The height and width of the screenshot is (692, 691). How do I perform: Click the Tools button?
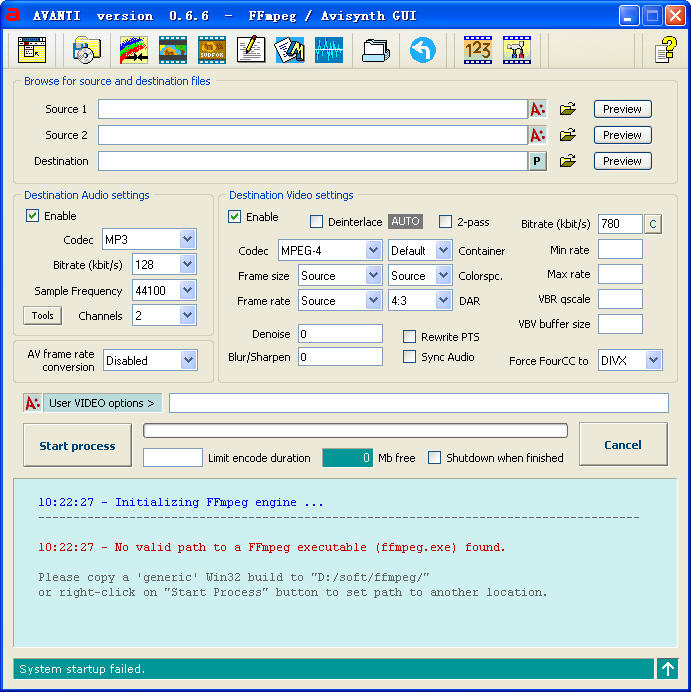coord(42,316)
